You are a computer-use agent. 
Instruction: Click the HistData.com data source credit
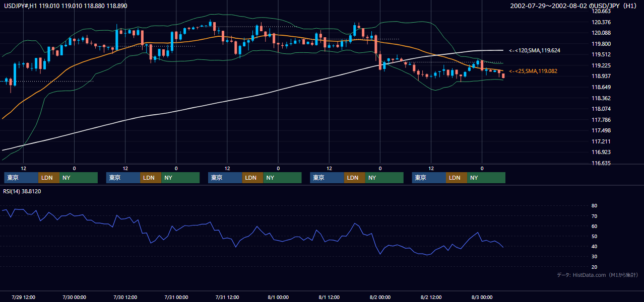598,275
